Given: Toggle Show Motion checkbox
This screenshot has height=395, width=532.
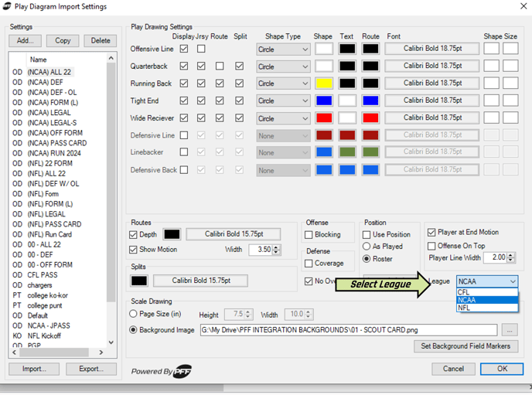Looking at the screenshot, I should click(133, 250).
